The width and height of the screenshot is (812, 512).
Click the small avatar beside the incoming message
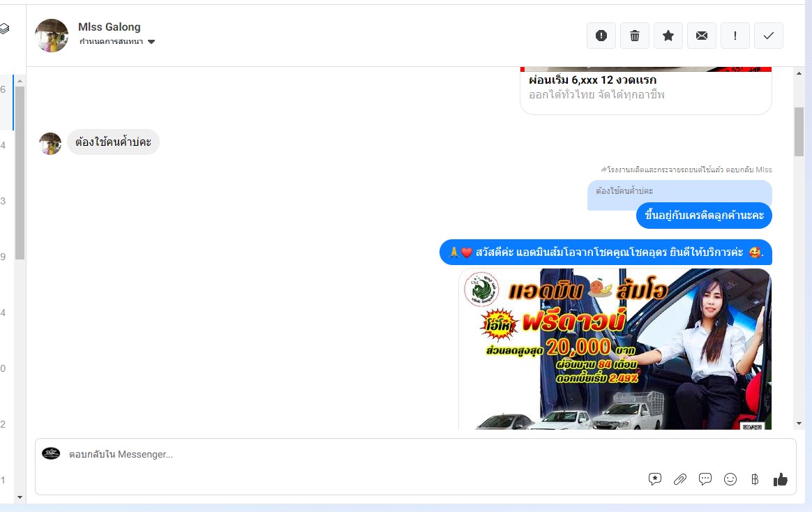point(50,144)
